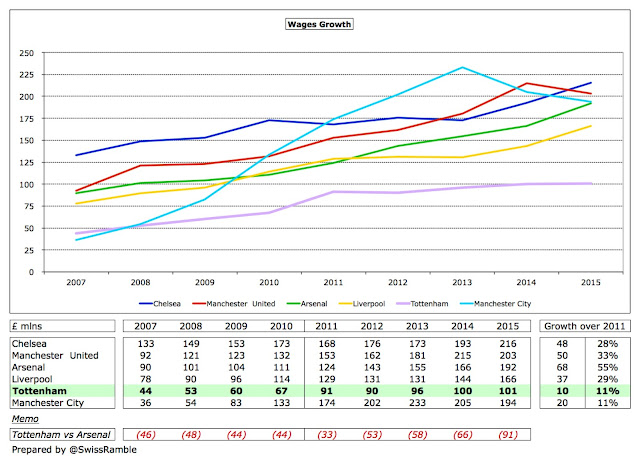The height and width of the screenshot is (458, 640).
Task: Click the 225 y-axis label
Action: [27, 75]
